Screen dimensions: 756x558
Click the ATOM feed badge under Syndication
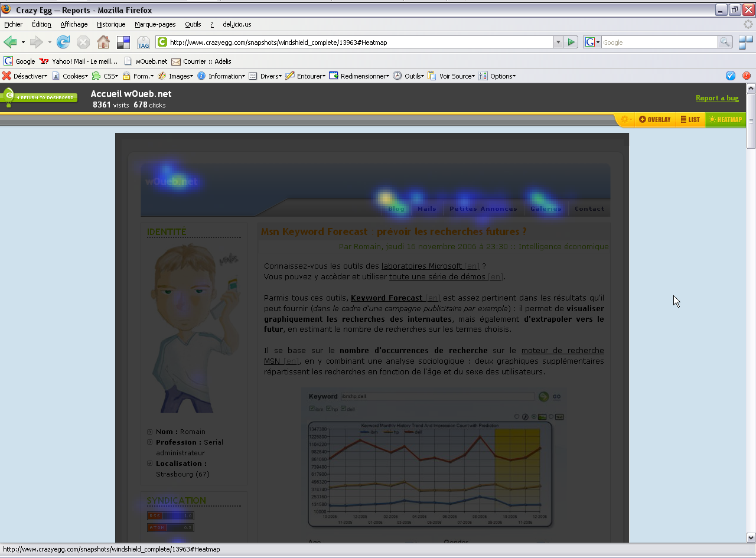pyautogui.click(x=170, y=527)
